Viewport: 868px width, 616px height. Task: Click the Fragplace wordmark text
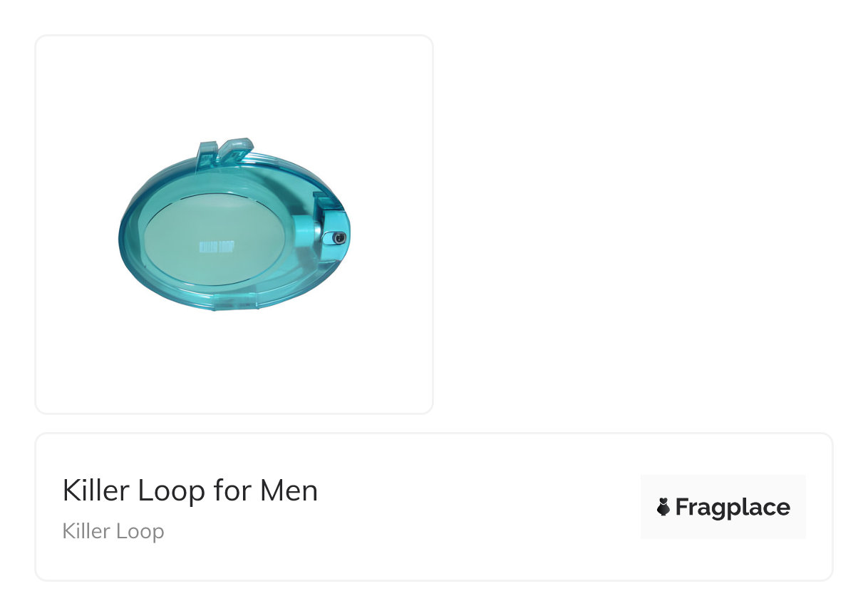733,508
